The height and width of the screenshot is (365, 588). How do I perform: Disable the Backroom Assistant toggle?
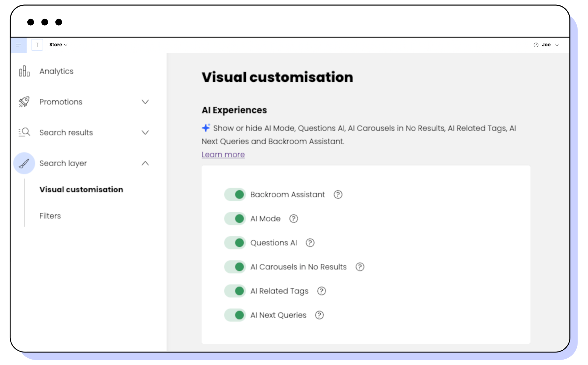pos(235,195)
